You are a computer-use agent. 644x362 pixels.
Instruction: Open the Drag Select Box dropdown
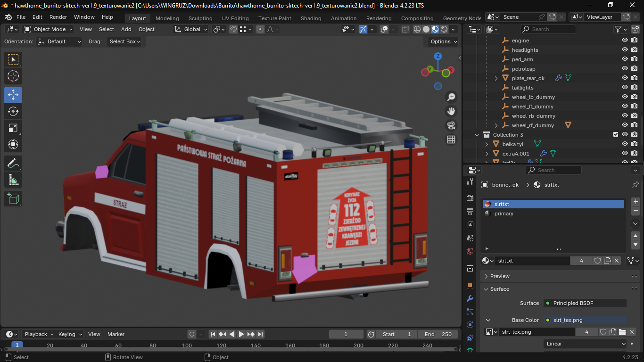[x=125, y=41]
